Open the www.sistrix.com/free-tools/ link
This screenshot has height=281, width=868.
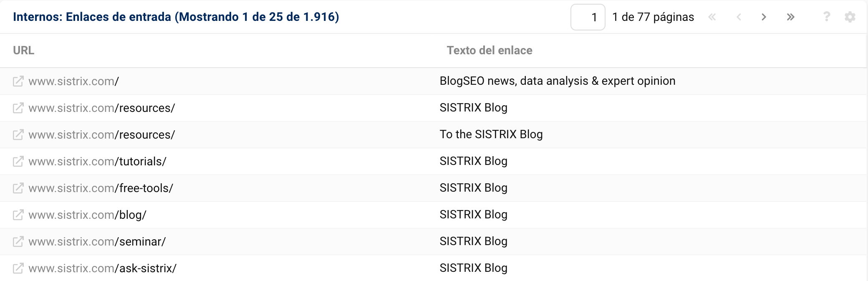101,188
